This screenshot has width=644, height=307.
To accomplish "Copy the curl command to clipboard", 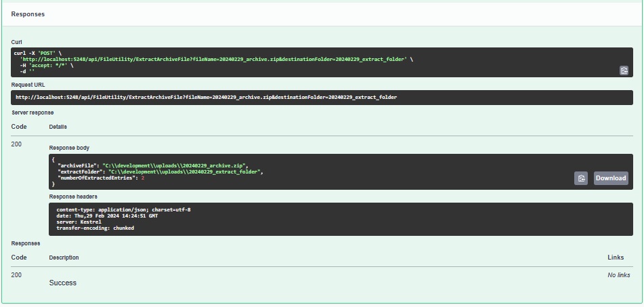I will point(624,70).
